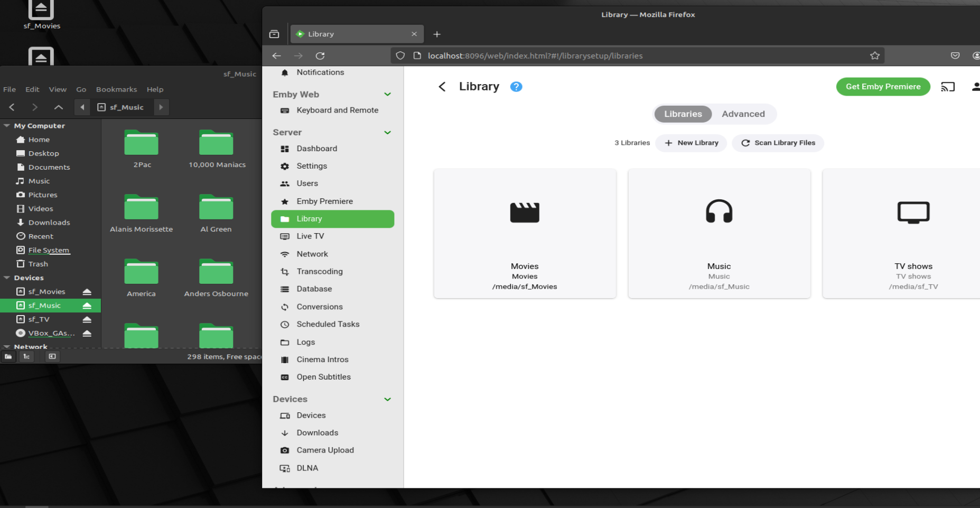The height and width of the screenshot is (508, 980).
Task: Open Transcoding settings
Action: (332, 271)
